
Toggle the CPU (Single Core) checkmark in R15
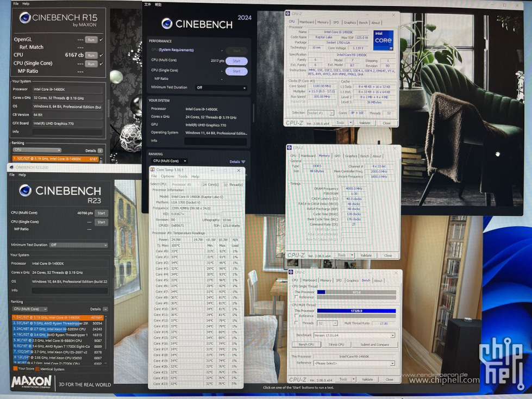pos(101,64)
